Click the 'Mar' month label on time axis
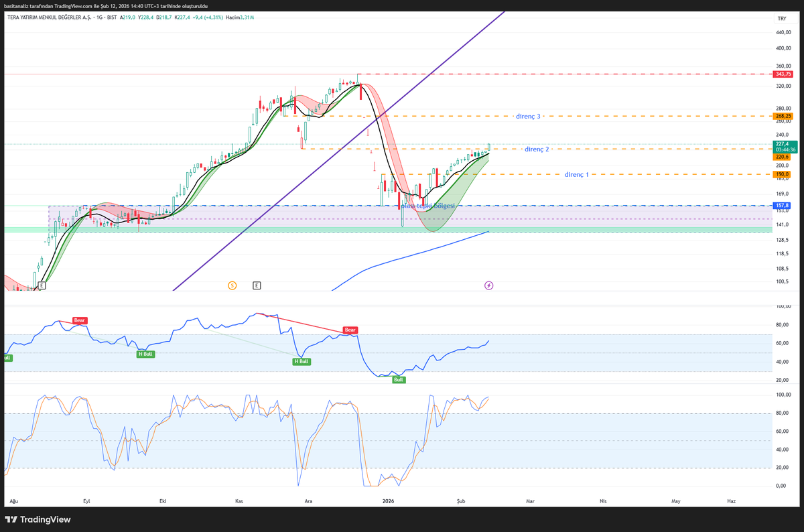This screenshot has height=532, width=804. coord(531,501)
